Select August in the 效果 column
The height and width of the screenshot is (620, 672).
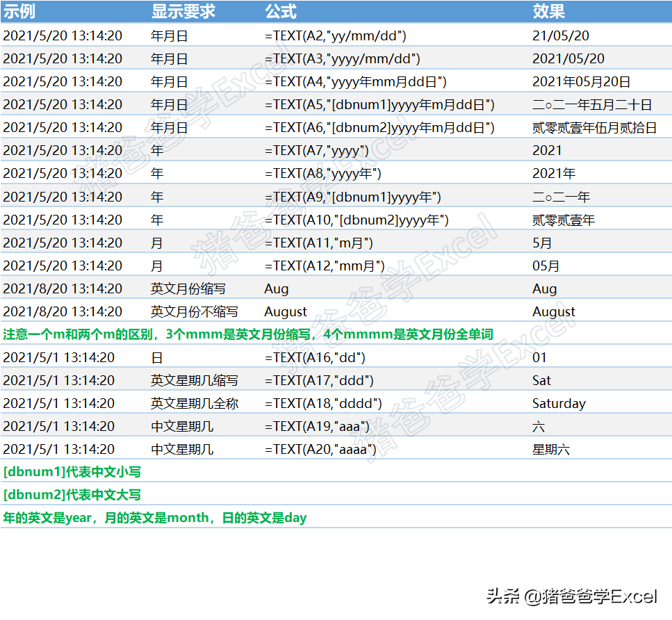(x=554, y=311)
